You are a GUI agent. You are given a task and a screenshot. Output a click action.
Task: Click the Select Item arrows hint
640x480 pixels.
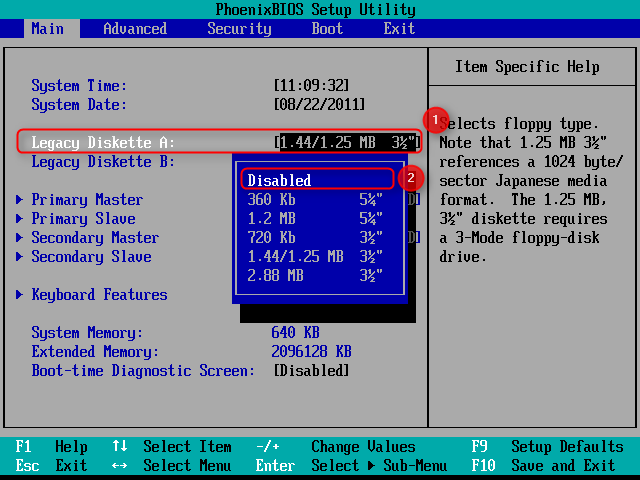click(172, 447)
